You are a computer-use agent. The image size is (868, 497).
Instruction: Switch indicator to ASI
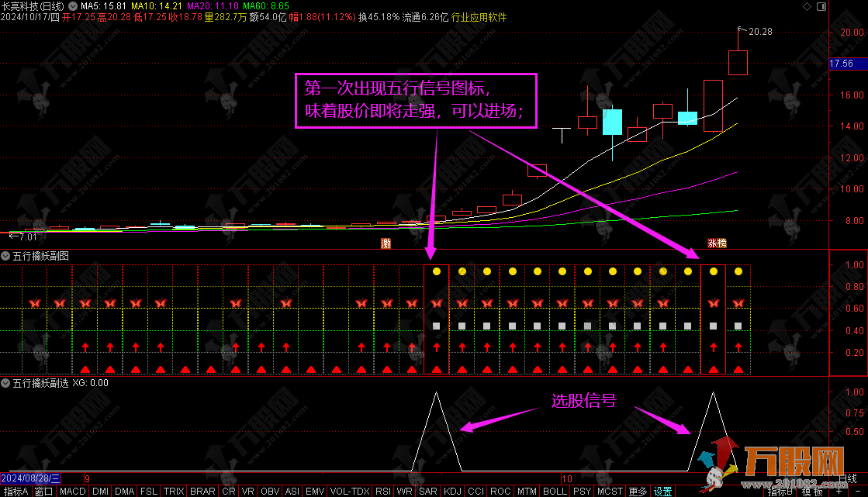pos(292,492)
